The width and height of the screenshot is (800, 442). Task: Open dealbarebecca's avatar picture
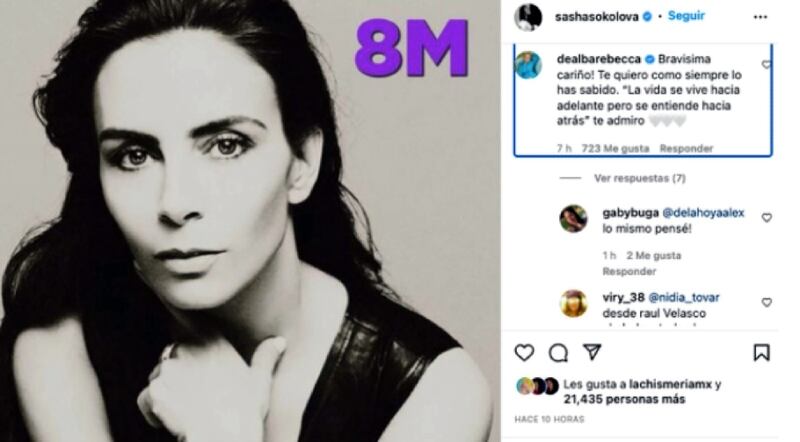(529, 64)
